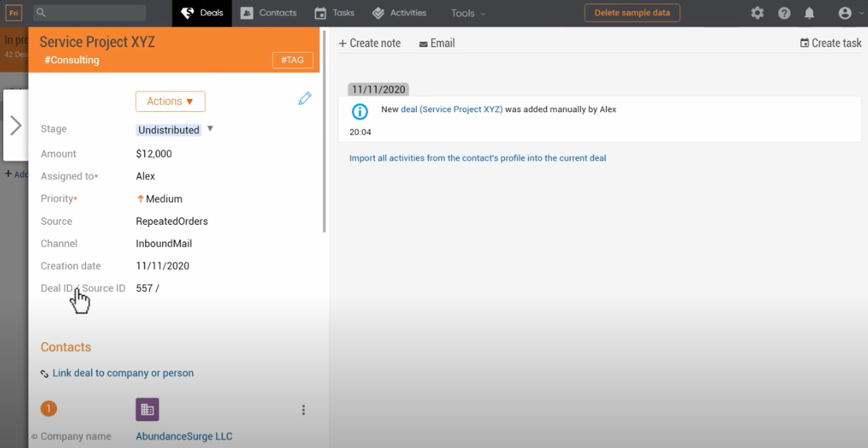Open the Actions dropdown

tap(170, 101)
